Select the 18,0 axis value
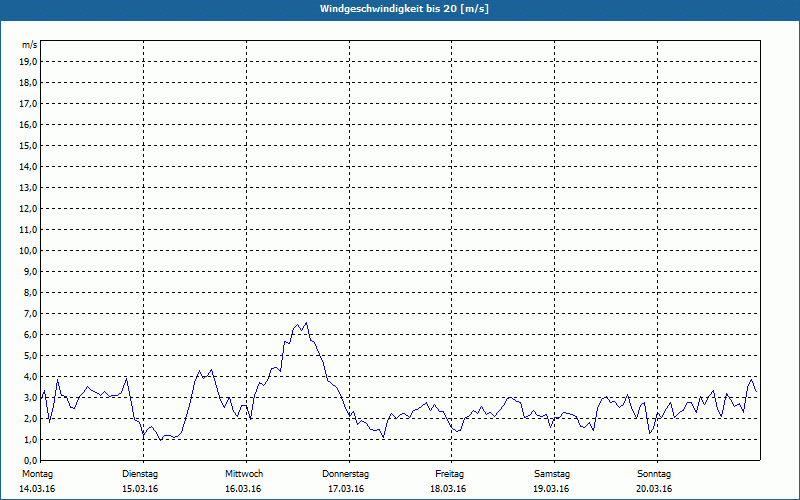 [28, 83]
